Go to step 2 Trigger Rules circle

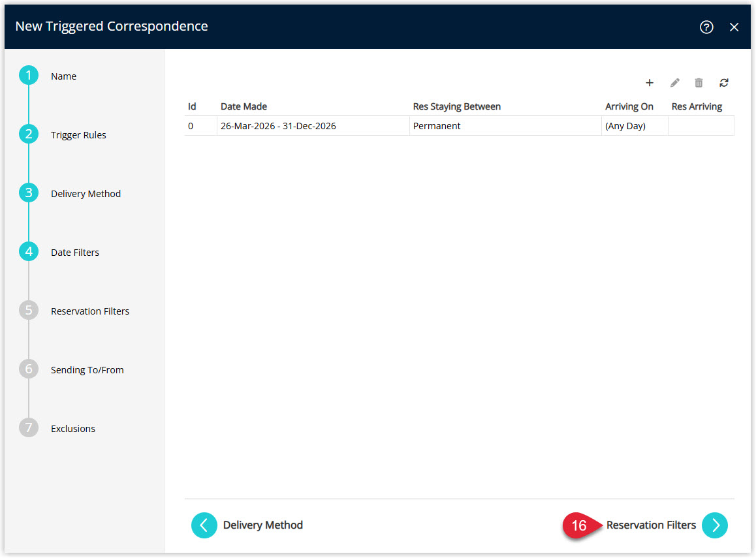(29, 134)
